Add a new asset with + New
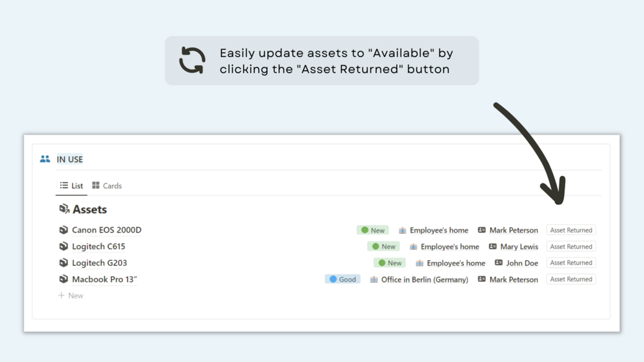This screenshot has height=362, width=644. click(71, 295)
